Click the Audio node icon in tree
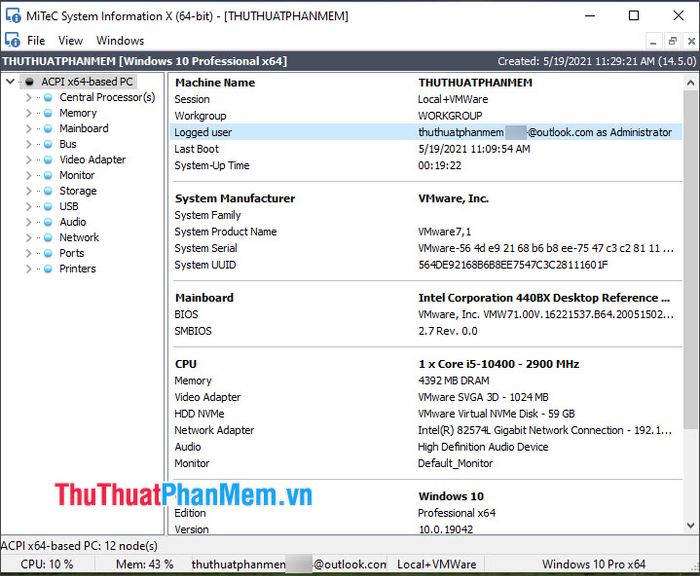Screen dimensions: 700x576 click(48, 222)
